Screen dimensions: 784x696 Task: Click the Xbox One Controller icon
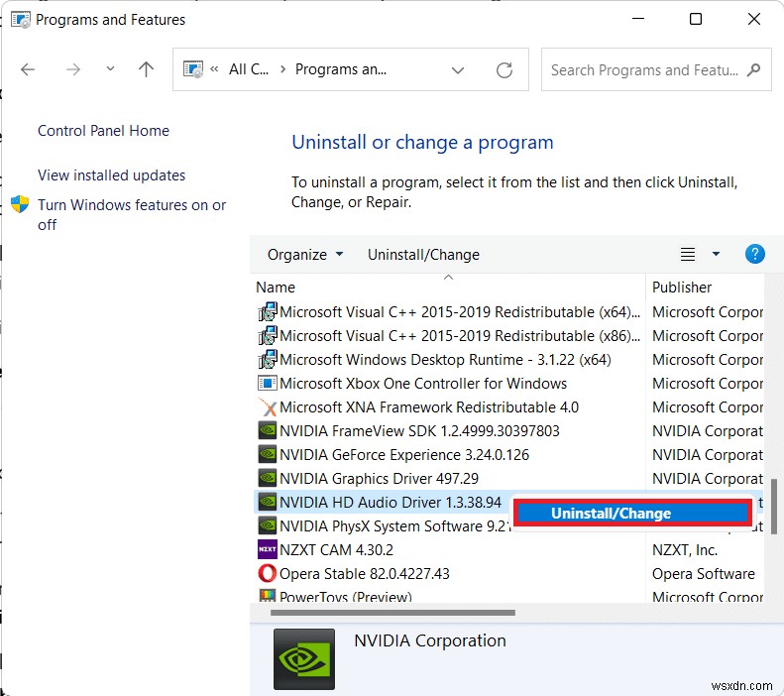[x=267, y=384]
